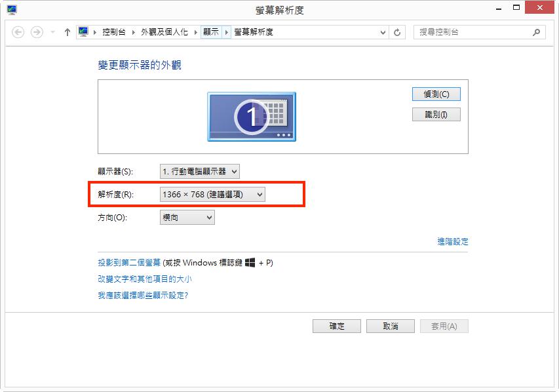Click the 識別(I) button
559x392 pixels.
coord(436,115)
